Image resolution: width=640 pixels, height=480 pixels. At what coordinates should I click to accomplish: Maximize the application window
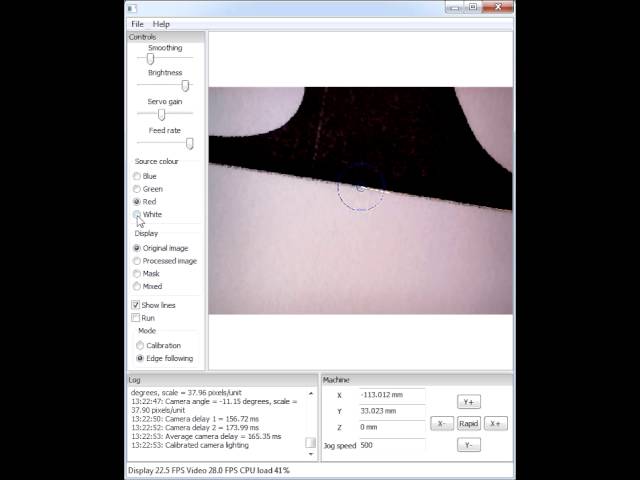click(x=473, y=7)
